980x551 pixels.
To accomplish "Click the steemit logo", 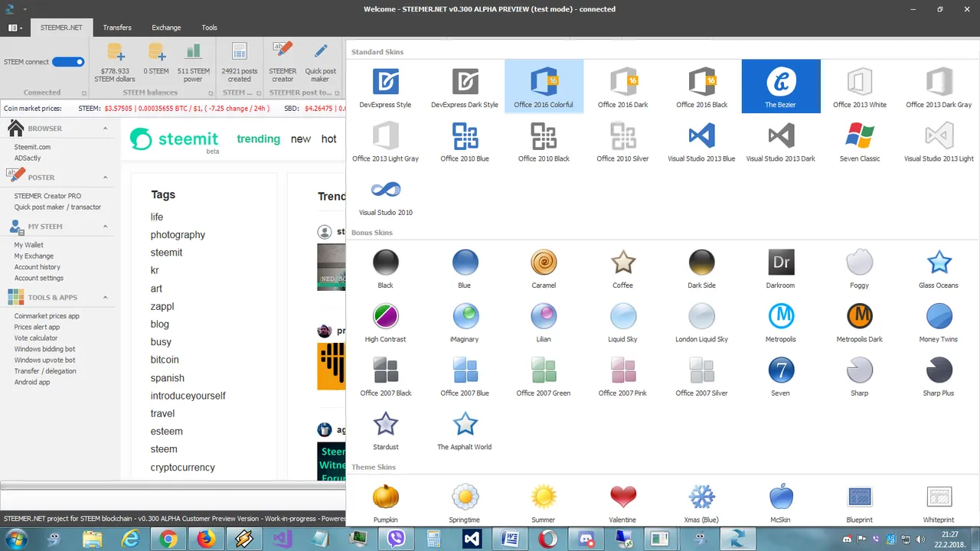I will pyautogui.click(x=175, y=140).
